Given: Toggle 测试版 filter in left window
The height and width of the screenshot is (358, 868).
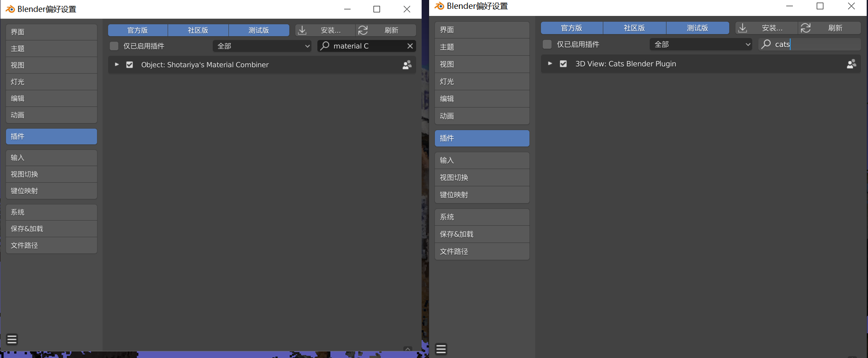Looking at the screenshot, I should pyautogui.click(x=259, y=30).
